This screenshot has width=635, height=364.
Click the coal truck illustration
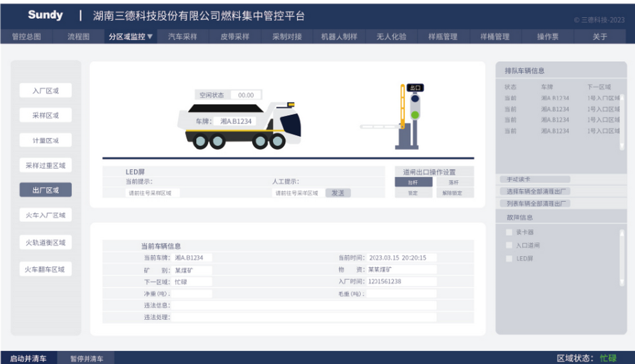point(239,126)
